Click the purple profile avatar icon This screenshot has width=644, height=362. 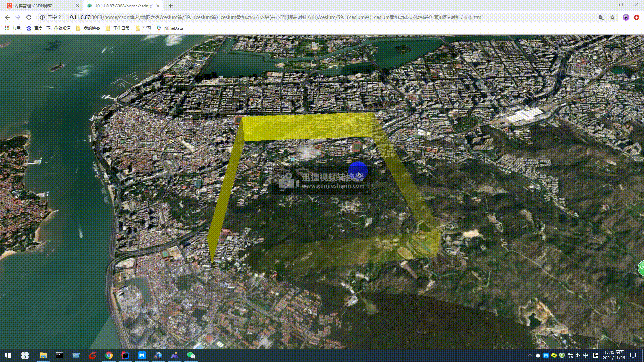coord(626,17)
